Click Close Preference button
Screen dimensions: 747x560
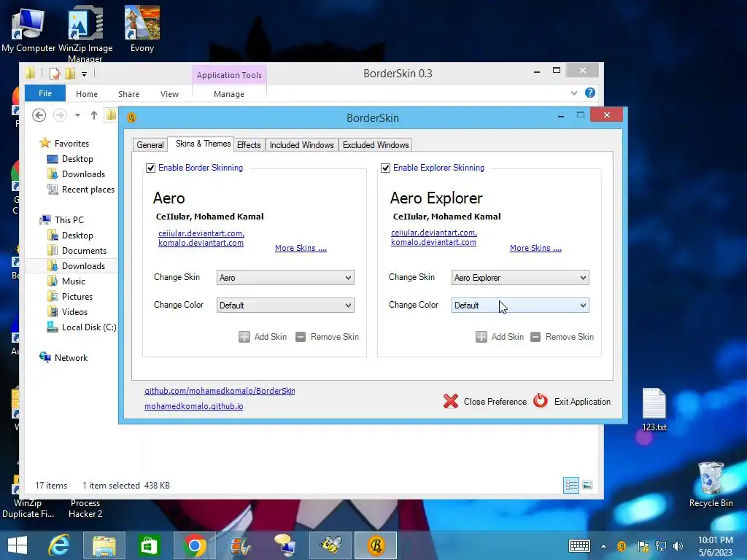click(485, 402)
